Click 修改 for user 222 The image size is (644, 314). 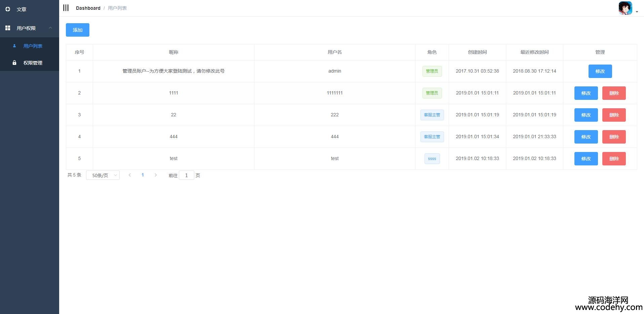pos(586,115)
